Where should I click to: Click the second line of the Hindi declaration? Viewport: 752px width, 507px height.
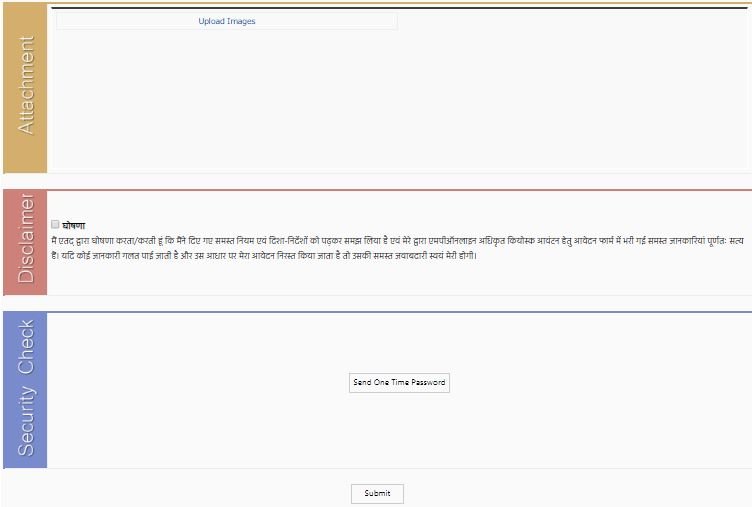[x=264, y=256]
